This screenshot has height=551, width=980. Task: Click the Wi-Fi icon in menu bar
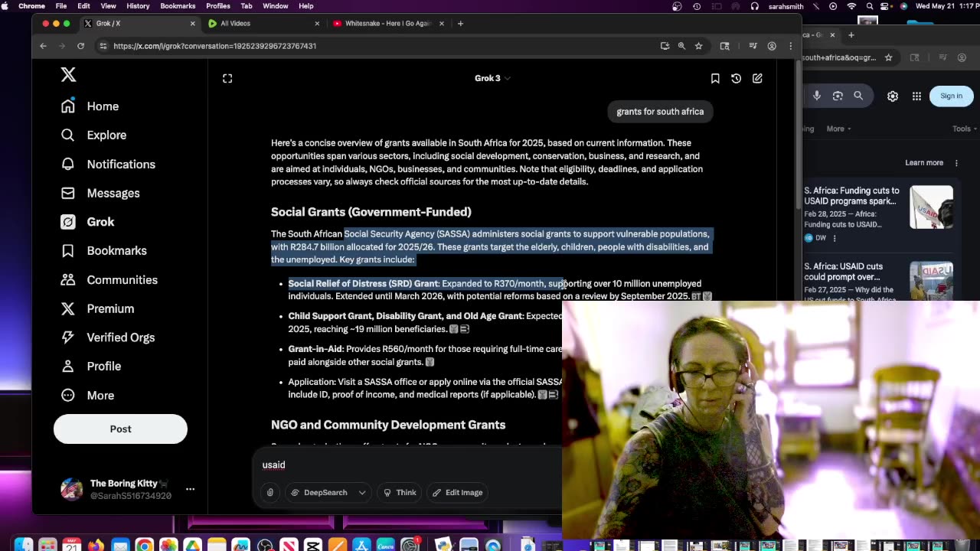851,6
